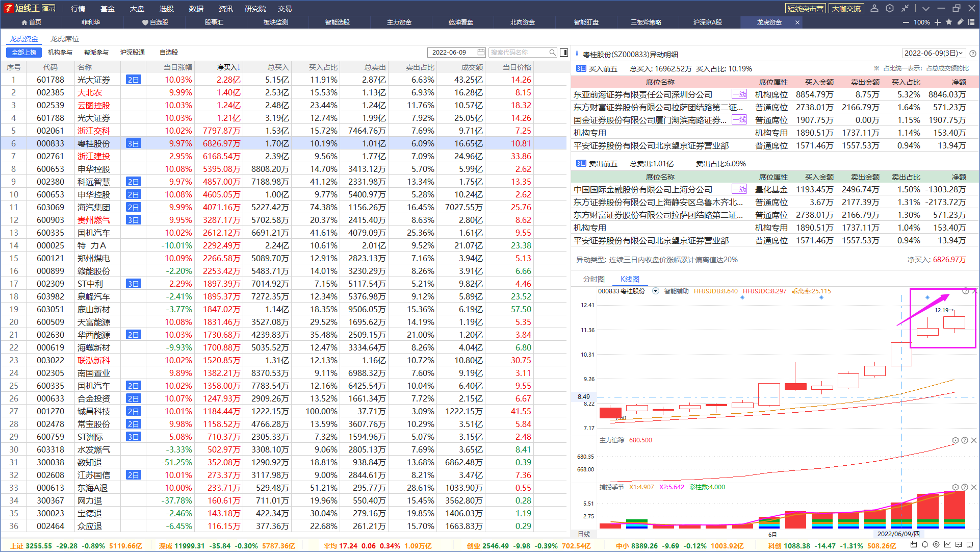Click 一线 tag for 国金证券厦门
Image resolution: width=980 pixels, height=552 pixels.
coord(739,120)
